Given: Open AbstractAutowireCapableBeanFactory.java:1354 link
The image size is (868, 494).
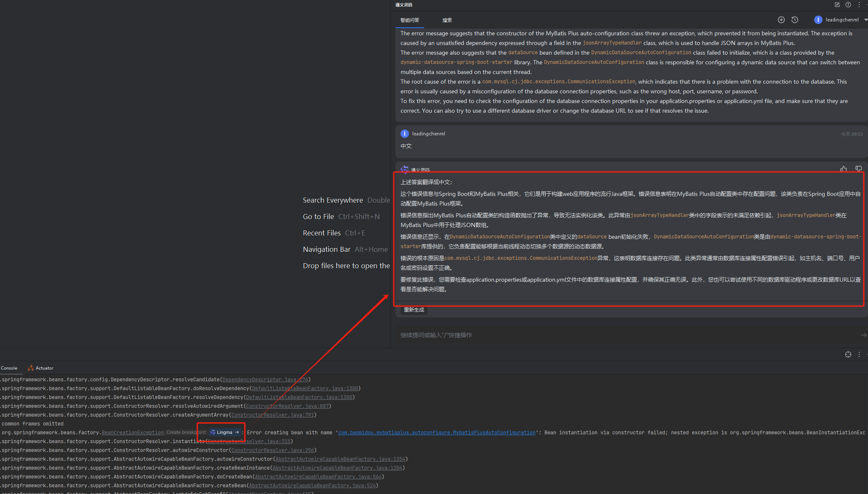Looking at the screenshot, I should click(x=340, y=459).
